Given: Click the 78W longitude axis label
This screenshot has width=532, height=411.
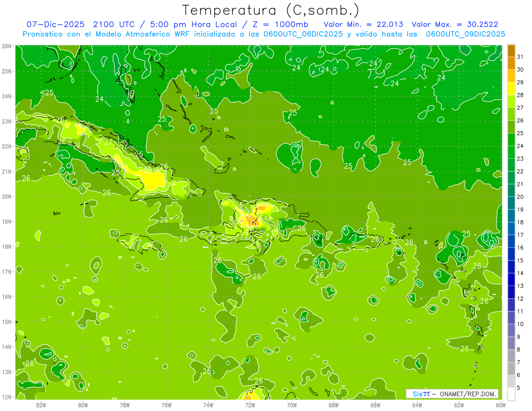Looking at the screenshot, I should pos(125,404).
